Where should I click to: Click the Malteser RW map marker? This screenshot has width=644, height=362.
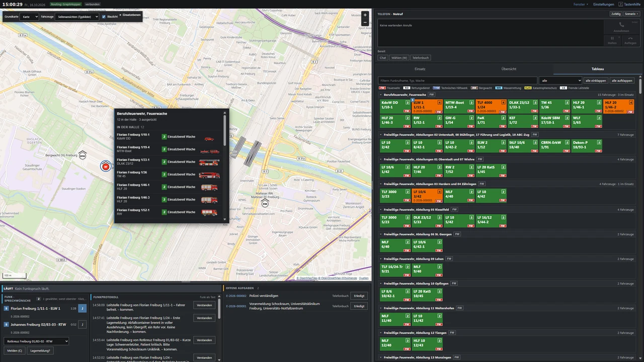coord(265,204)
